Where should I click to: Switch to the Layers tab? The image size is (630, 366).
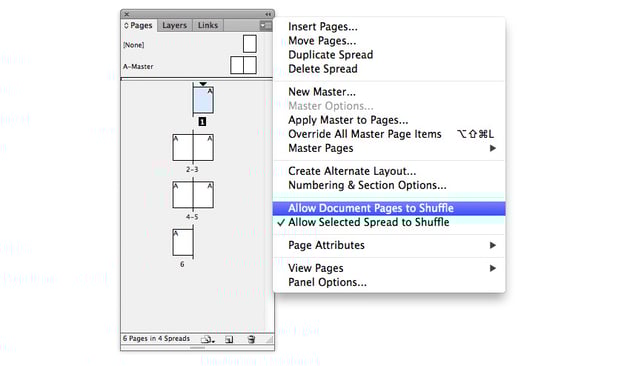(x=174, y=25)
